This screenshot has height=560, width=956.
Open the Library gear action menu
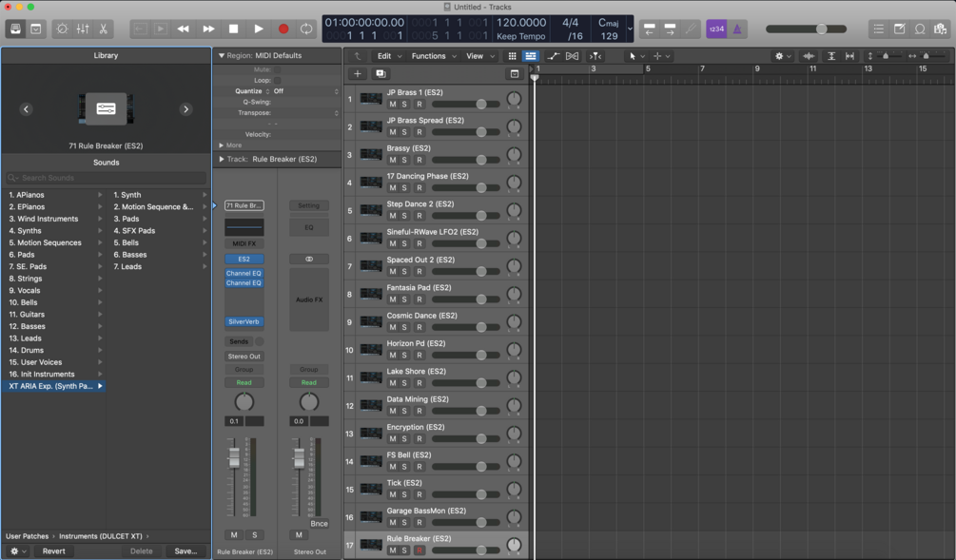pyautogui.click(x=18, y=550)
